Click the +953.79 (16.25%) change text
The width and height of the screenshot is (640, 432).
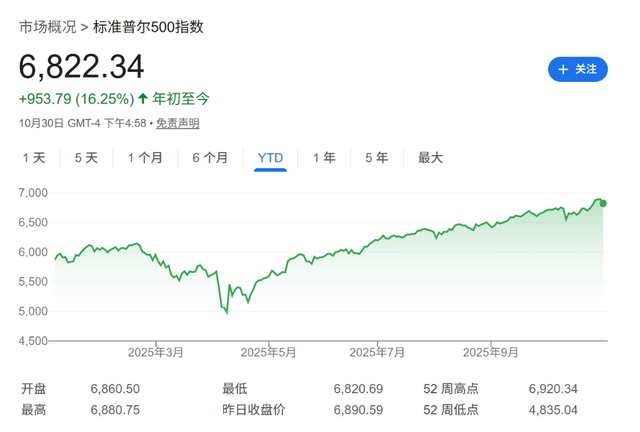point(76,99)
